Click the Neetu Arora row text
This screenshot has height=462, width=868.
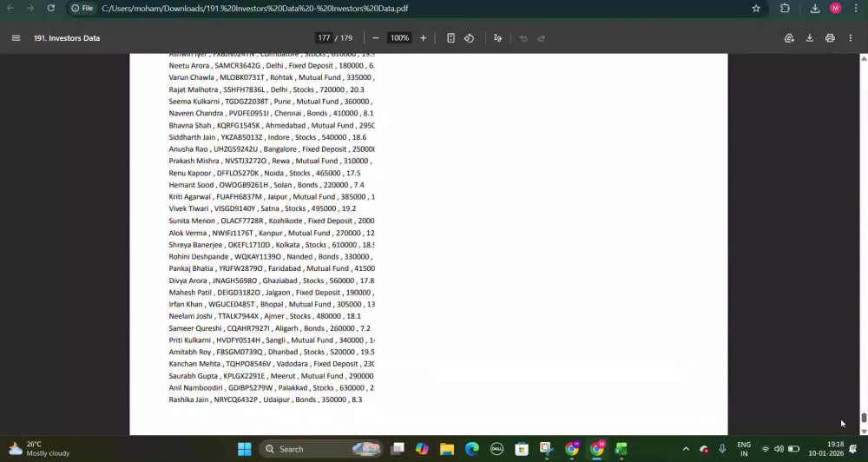coord(272,65)
